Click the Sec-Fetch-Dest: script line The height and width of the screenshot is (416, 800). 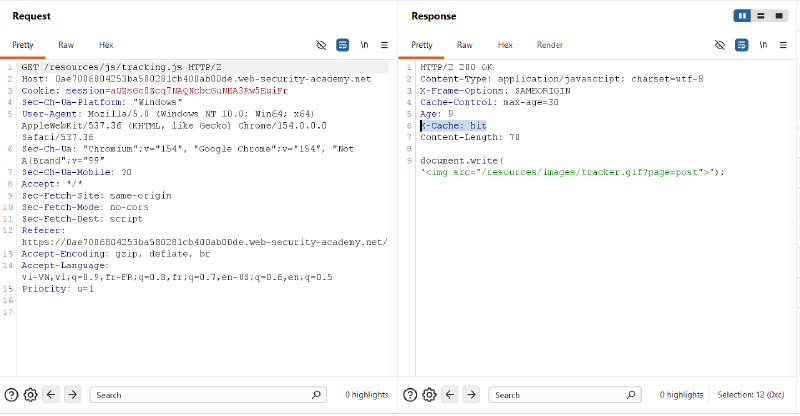pyautogui.click(x=82, y=218)
